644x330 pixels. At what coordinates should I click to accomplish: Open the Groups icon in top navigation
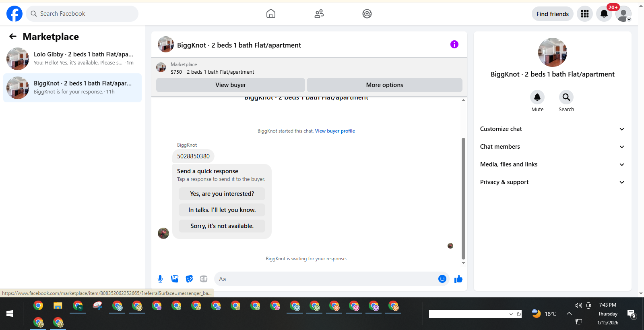pos(367,14)
